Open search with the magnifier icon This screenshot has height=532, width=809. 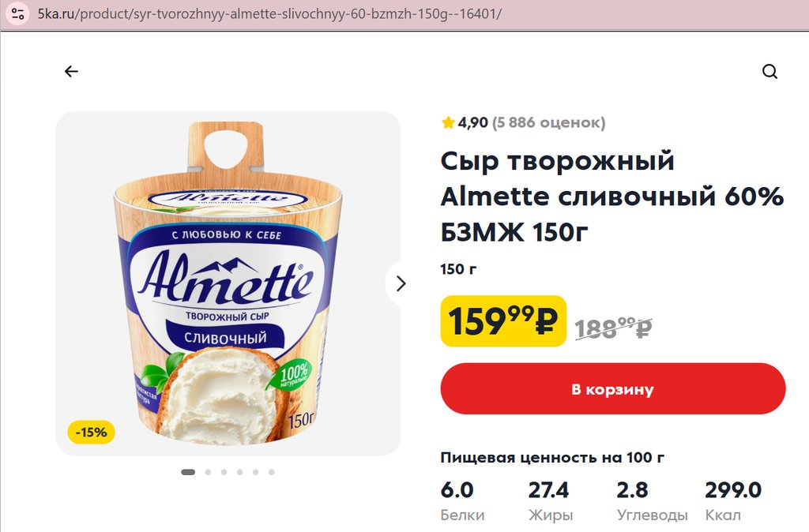pyautogui.click(x=769, y=72)
